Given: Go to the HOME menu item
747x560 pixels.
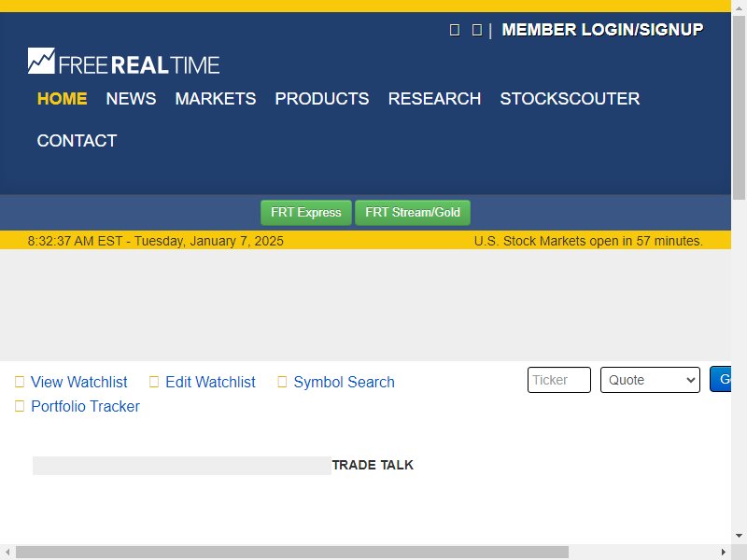Looking at the screenshot, I should point(62,99).
